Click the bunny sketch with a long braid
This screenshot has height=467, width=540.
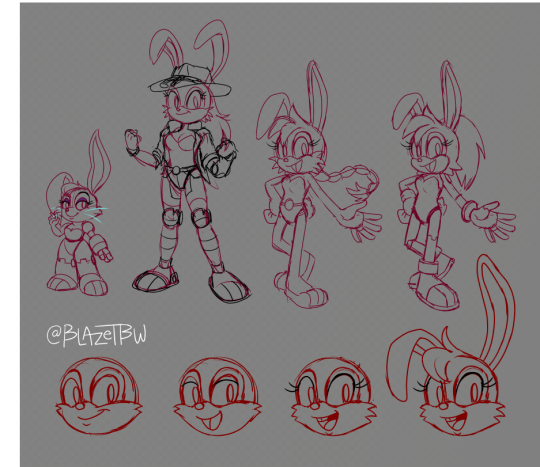319,184
